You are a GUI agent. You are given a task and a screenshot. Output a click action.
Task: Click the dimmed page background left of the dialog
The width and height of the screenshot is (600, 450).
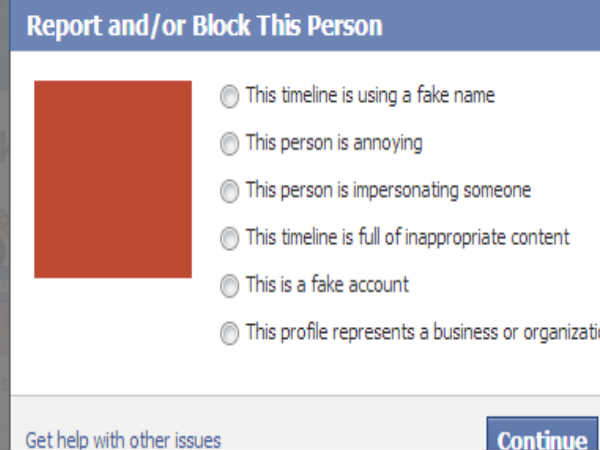(4, 200)
